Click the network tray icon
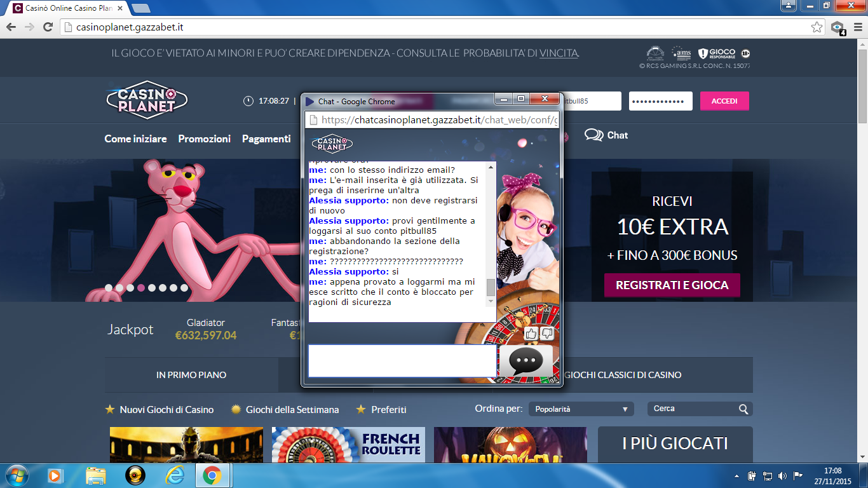The image size is (868, 488). (x=767, y=475)
